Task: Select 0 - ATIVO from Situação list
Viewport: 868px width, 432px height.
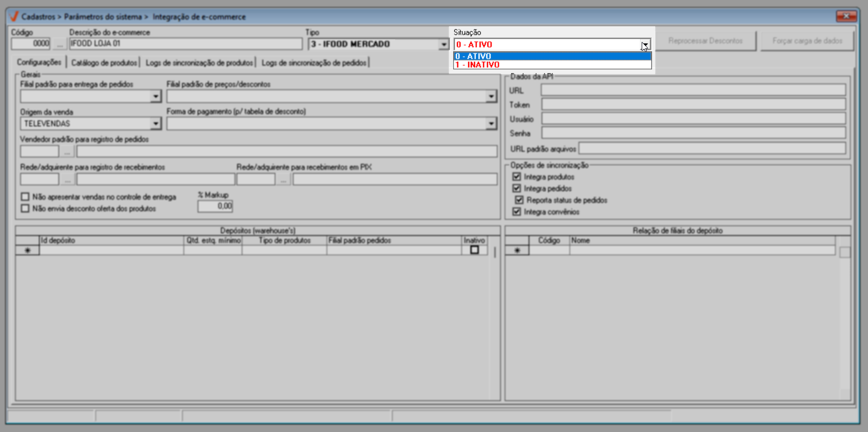Action: tap(552, 56)
